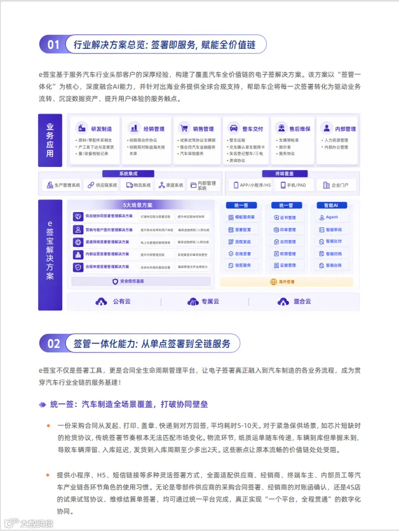Click text 原料/零配件采购生
The width and height of the screenshot is (399, 532).
tap(95, 140)
